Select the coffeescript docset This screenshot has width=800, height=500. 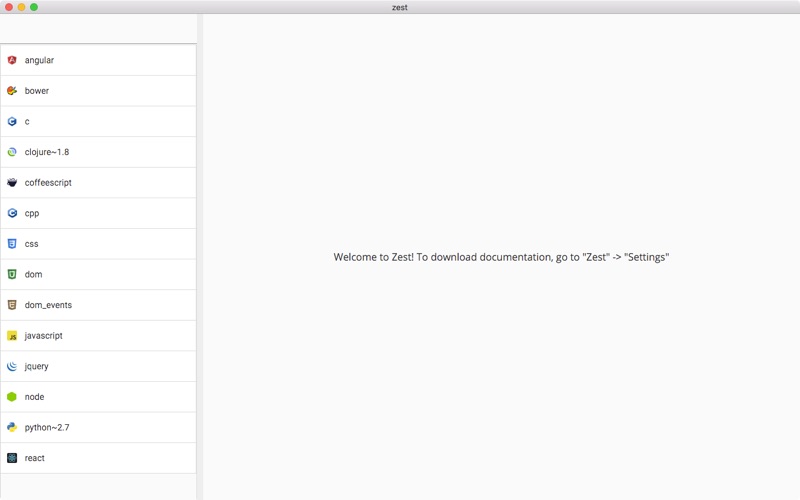tap(98, 183)
